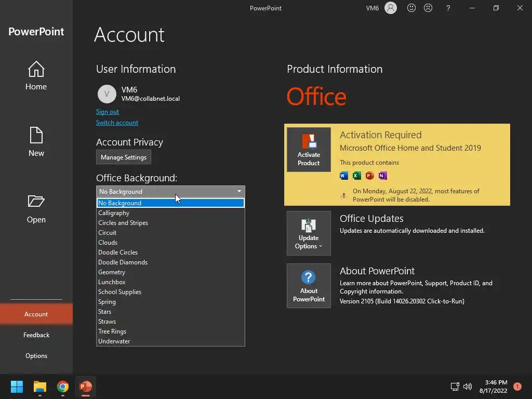
Task: Click the activation warning exclamation icon
Action: (344, 195)
